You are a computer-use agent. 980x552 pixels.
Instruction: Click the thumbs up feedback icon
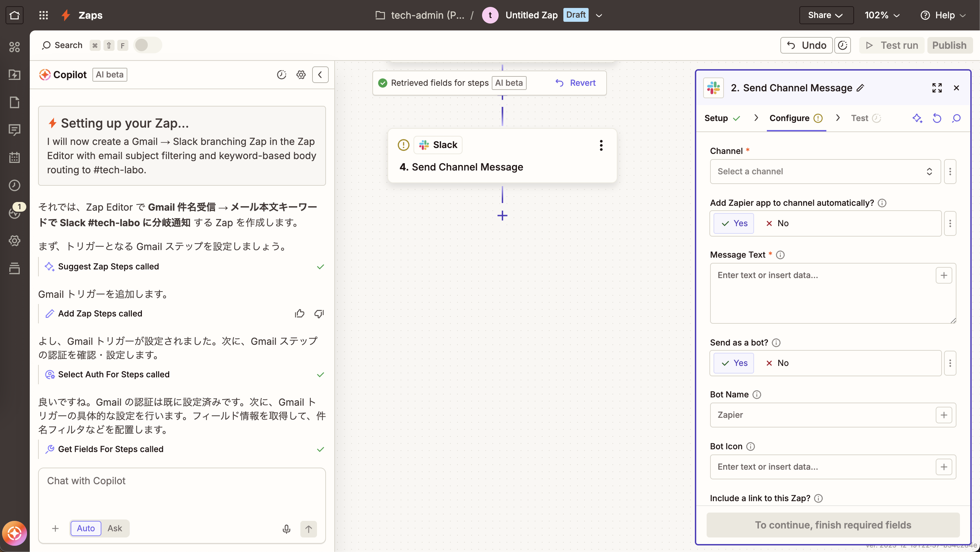(x=299, y=313)
